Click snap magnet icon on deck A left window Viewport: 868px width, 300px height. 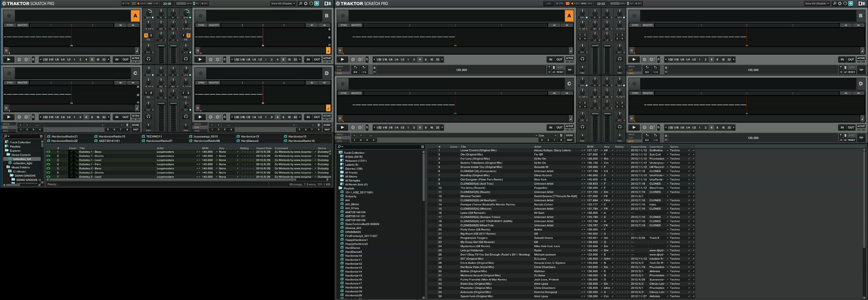point(33,59)
